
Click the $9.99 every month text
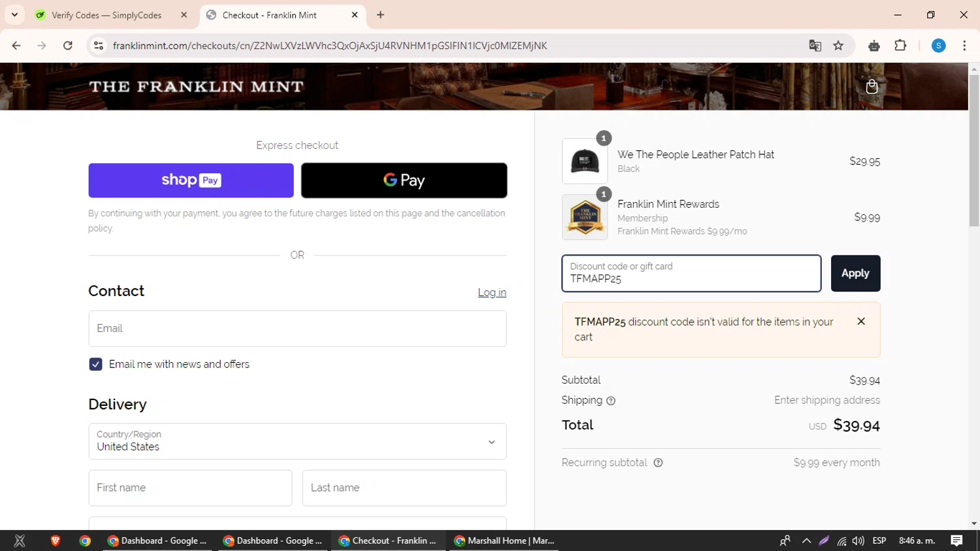pyautogui.click(x=837, y=463)
